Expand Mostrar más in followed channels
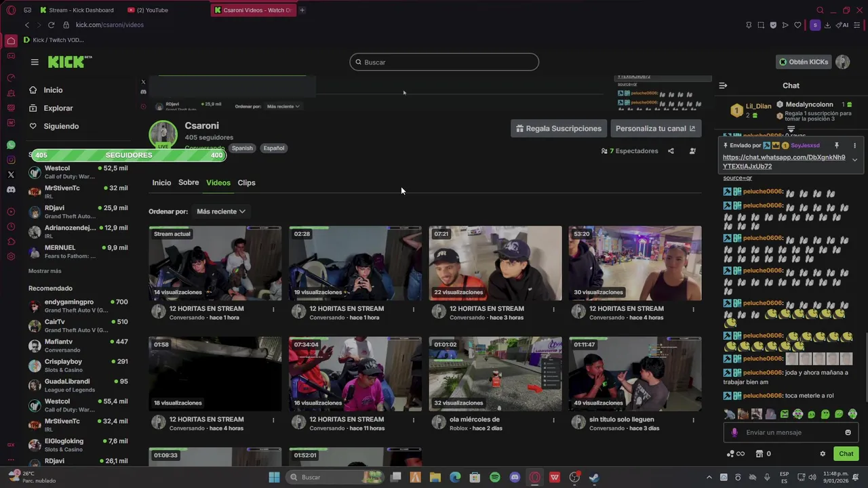Image resolution: width=868 pixels, height=488 pixels. pyautogui.click(x=45, y=271)
